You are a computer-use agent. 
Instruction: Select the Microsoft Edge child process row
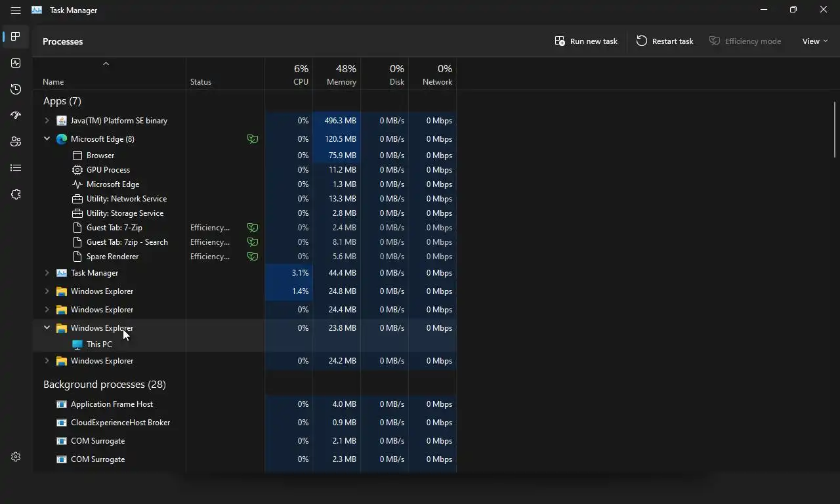click(x=245, y=184)
